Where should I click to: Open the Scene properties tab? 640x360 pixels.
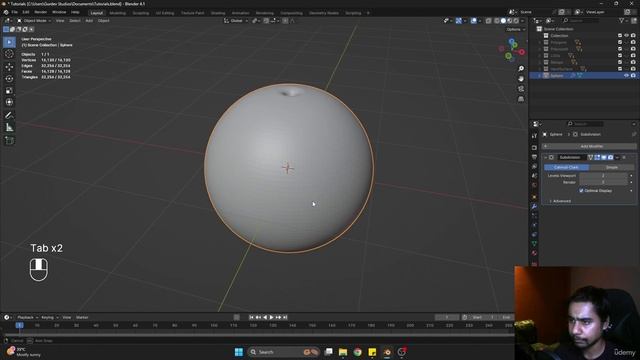click(534, 176)
